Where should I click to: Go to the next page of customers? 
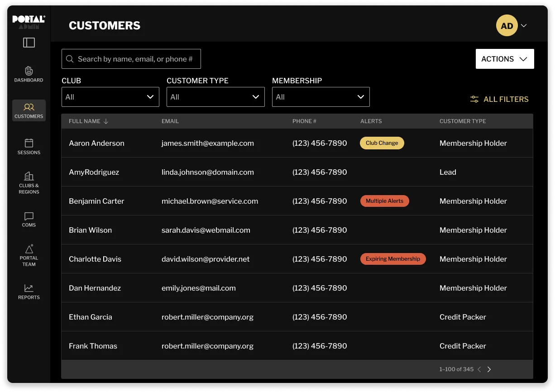489,369
